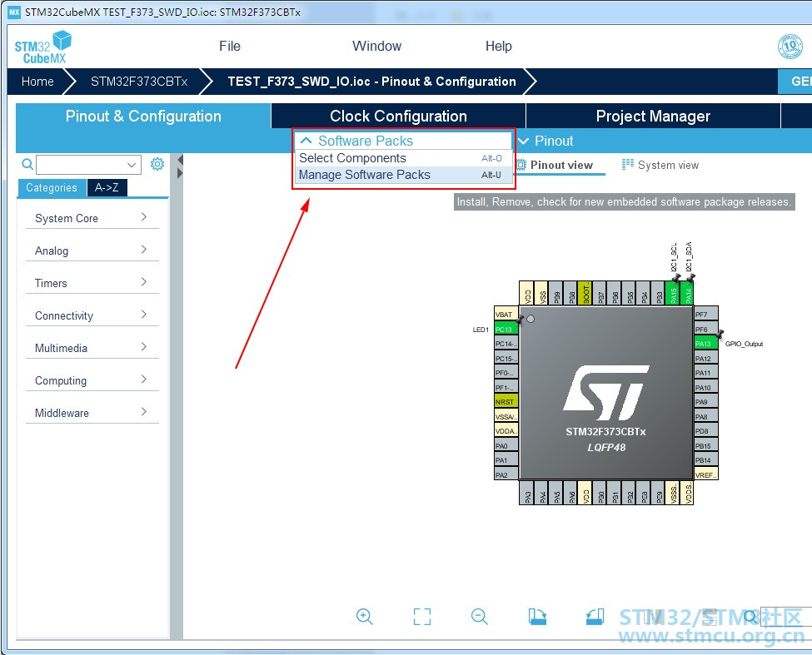The height and width of the screenshot is (655, 812).
Task: Click the search magnifier icon in left panel
Action: pyautogui.click(x=27, y=165)
